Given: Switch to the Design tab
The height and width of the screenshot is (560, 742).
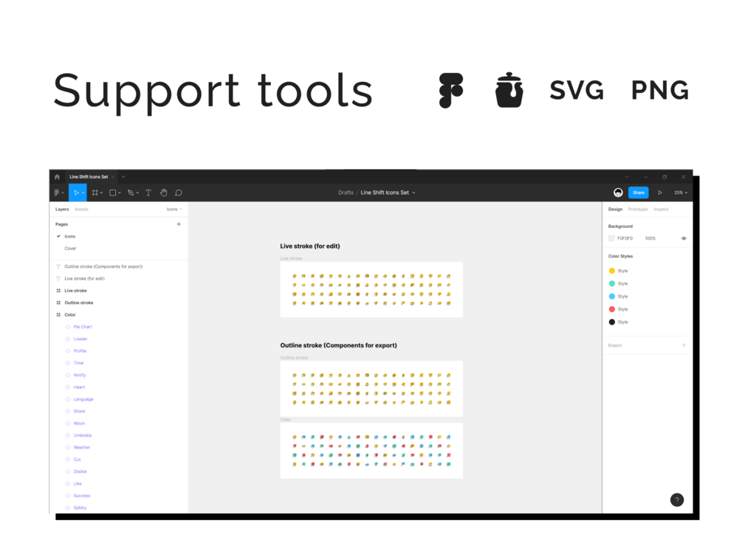Looking at the screenshot, I should pyautogui.click(x=615, y=209).
